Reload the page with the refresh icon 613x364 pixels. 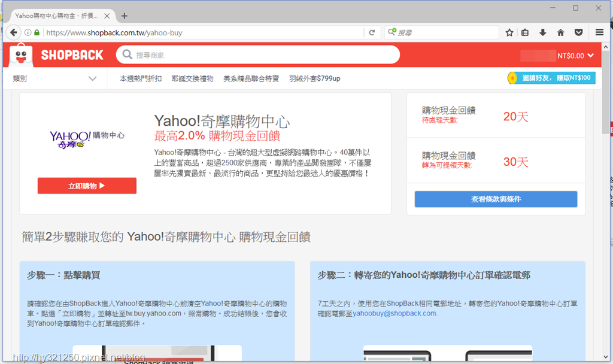click(372, 32)
